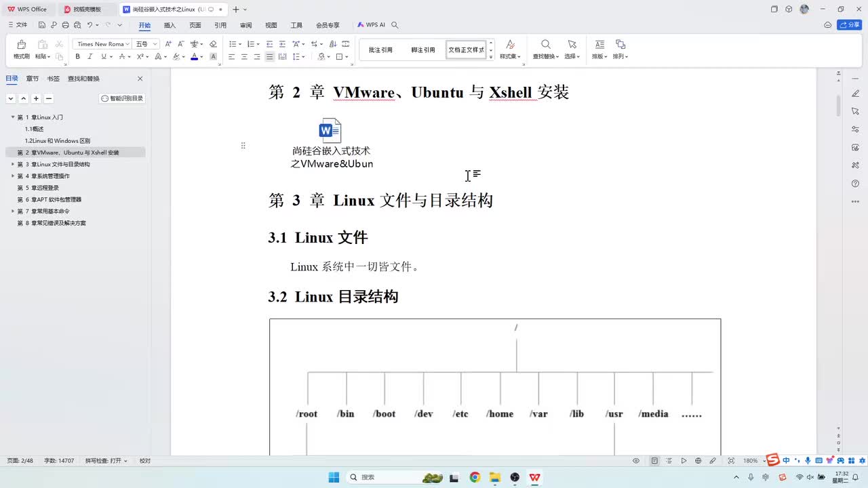
Task: Click the Clear Formatting eraser icon
Action: [x=213, y=44]
